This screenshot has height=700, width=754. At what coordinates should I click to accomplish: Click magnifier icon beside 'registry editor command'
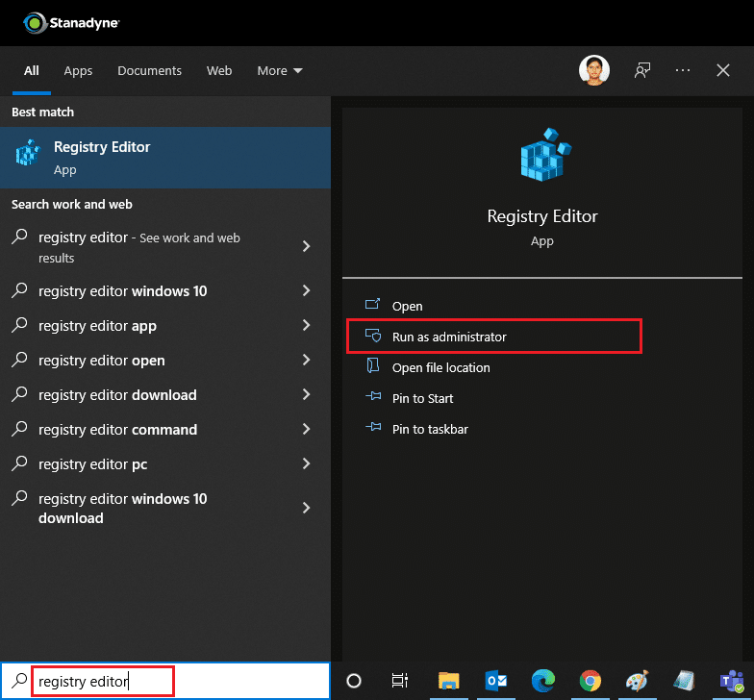pyautogui.click(x=19, y=429)
